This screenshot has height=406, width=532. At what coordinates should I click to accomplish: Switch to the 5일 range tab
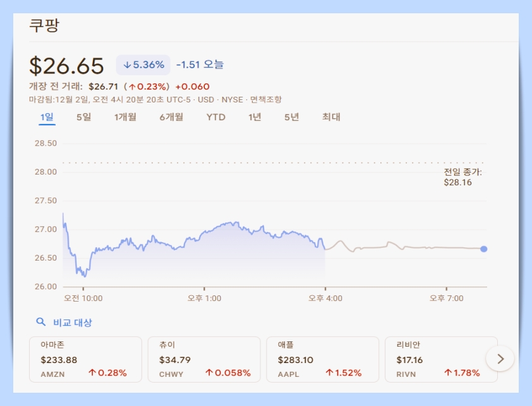(83, 117)
